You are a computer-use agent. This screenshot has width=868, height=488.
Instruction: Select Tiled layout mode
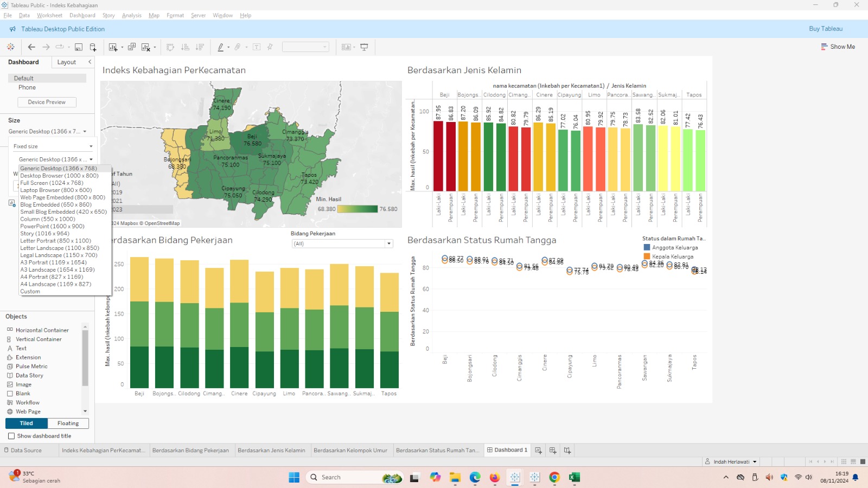(26, 423)
